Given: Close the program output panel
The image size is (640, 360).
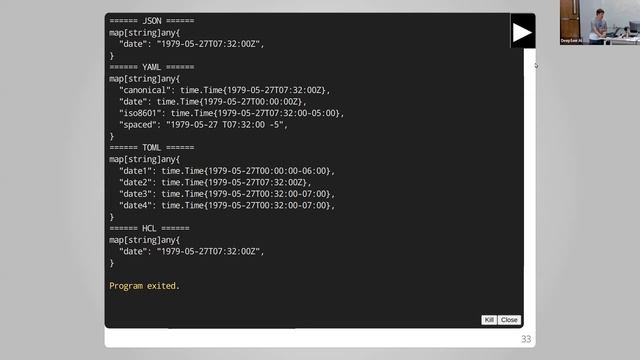Looking at the screenshot, I should (509, 320).
